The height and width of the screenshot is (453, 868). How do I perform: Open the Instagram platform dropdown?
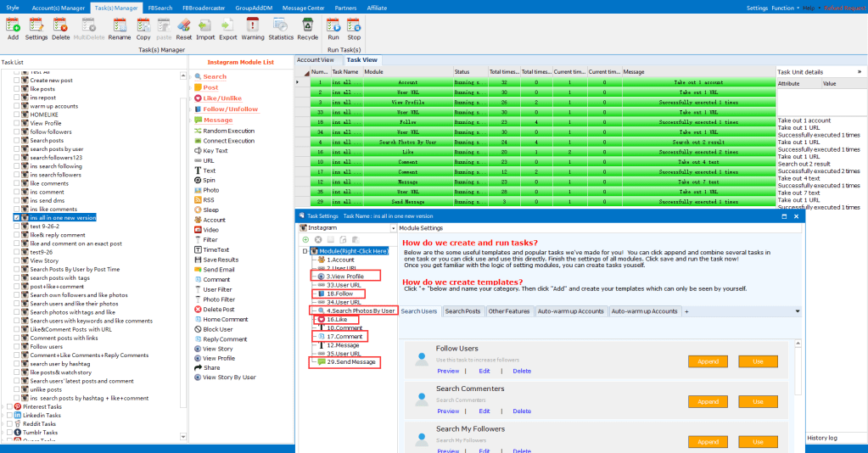pos(391,228)
